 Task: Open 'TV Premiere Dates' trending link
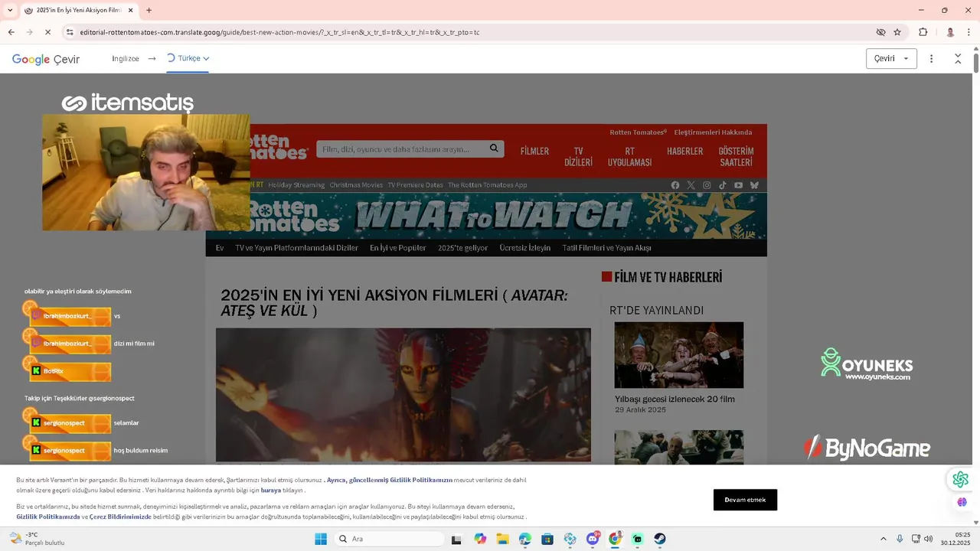[415, 185]
